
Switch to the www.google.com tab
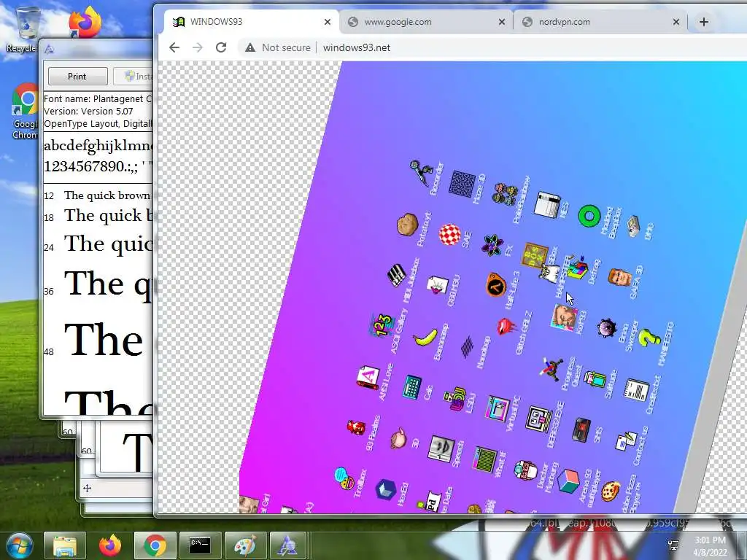pos(425,22)
